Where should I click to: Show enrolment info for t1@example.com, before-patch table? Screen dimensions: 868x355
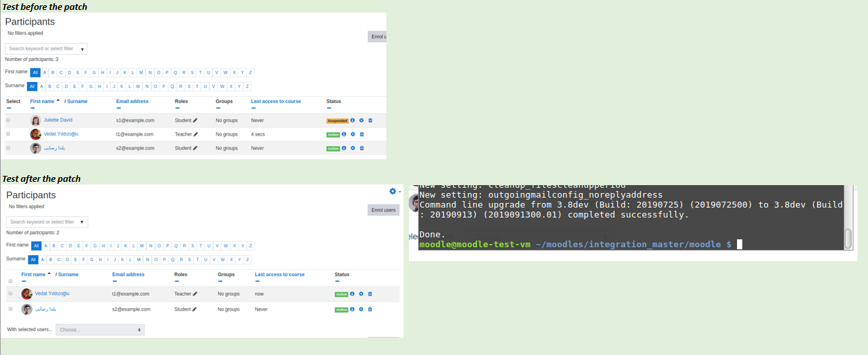tap(344, 134)
